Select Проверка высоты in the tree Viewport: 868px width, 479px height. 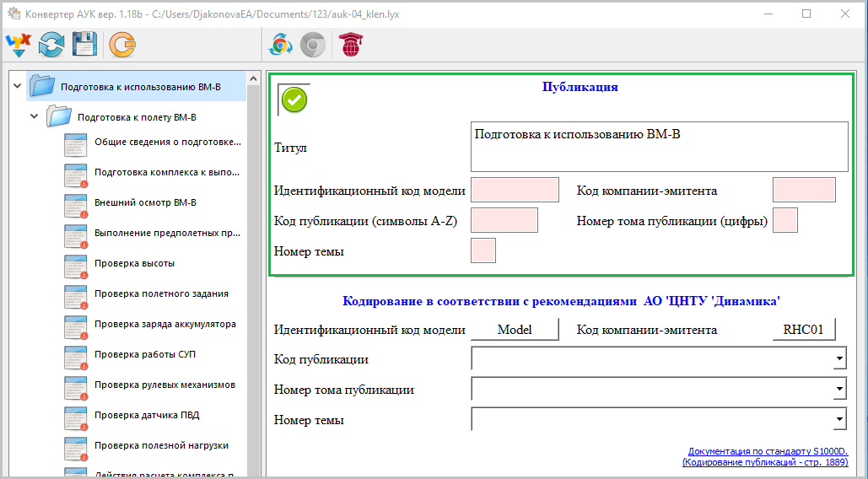click(x=134, y=263)
